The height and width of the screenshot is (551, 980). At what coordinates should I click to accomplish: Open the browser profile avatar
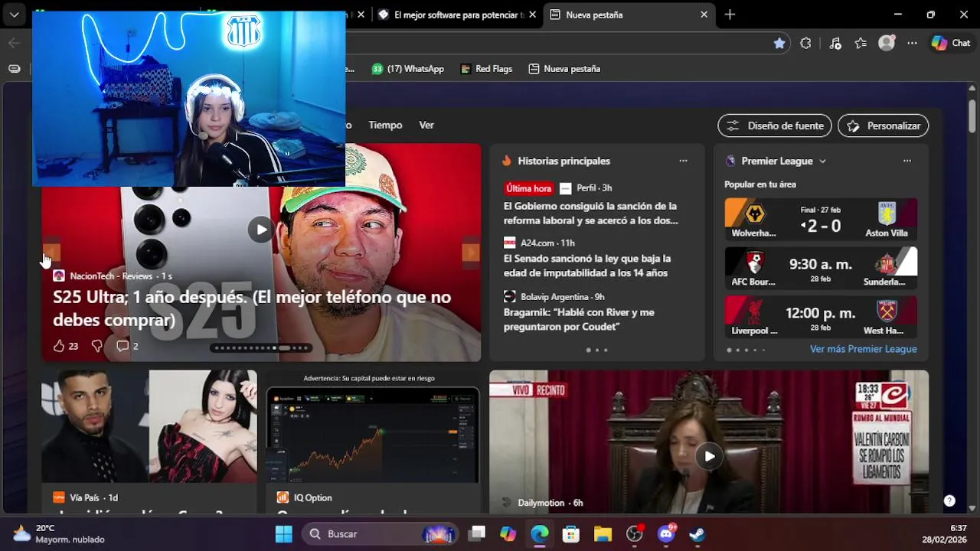887,44
